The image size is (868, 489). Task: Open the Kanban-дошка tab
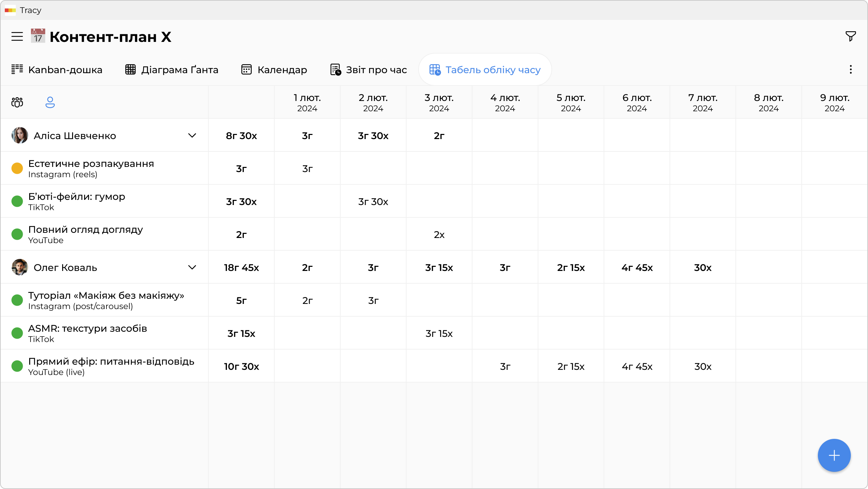[57, 70]
